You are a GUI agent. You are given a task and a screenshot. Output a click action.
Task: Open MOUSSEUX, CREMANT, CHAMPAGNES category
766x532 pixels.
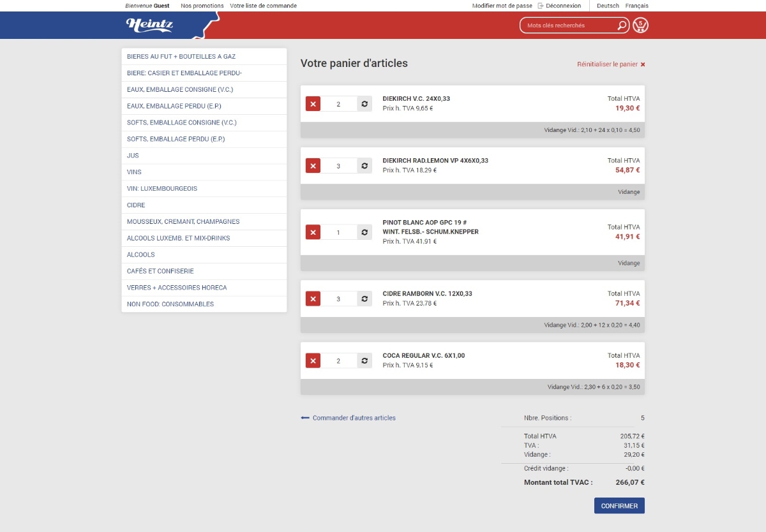pos(204,222)
